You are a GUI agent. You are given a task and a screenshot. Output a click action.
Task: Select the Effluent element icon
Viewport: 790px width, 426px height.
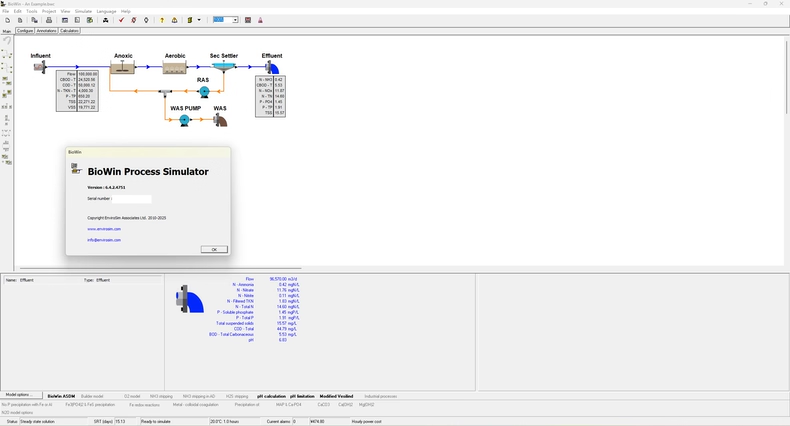click(272, 67)
